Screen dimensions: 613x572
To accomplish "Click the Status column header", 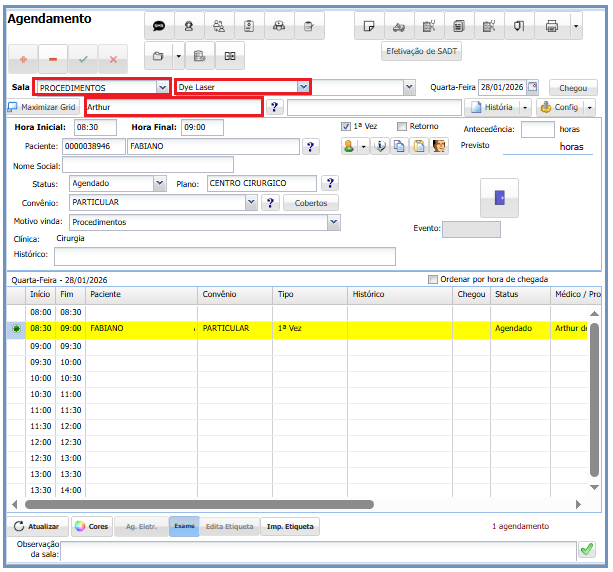I will tap(507, 295).
